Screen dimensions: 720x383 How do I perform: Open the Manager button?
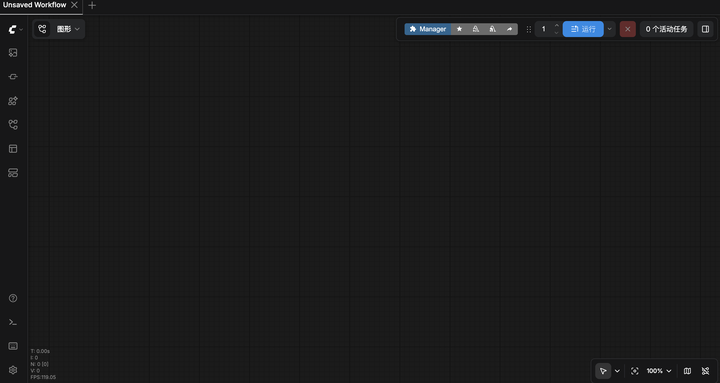428,29
